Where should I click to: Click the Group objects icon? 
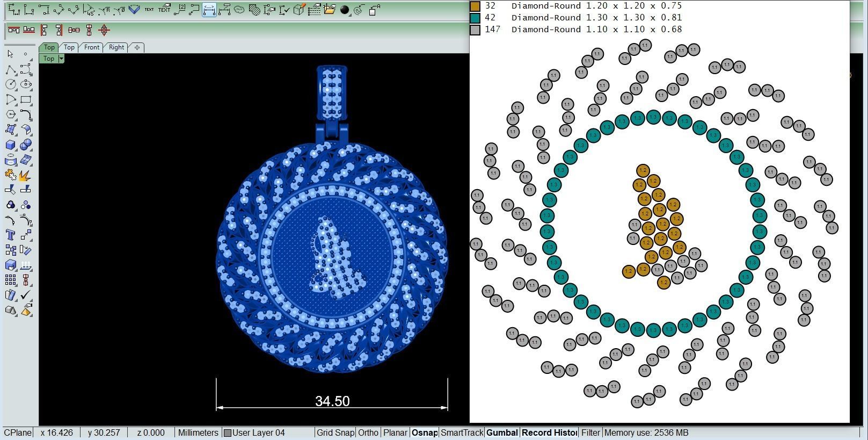10,205
